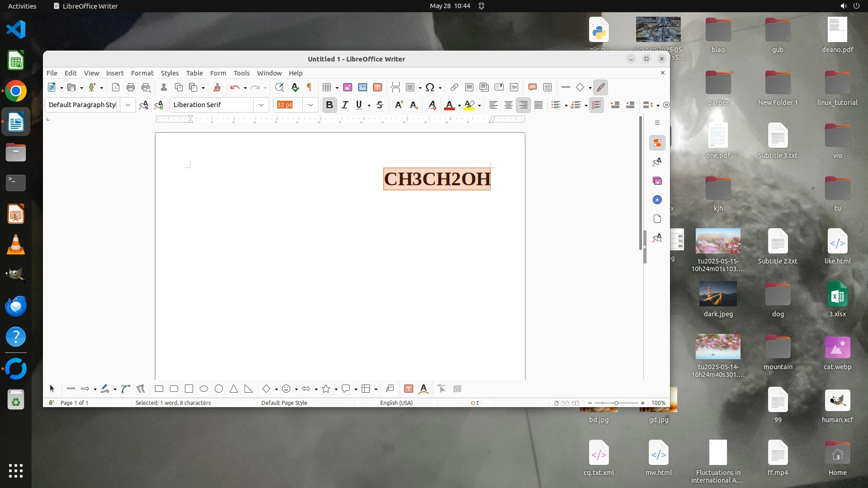Open the sidebar Gallery panel icon
Image resolution: width=868 pixels, height=488 pixels.
tap(657, 181)
